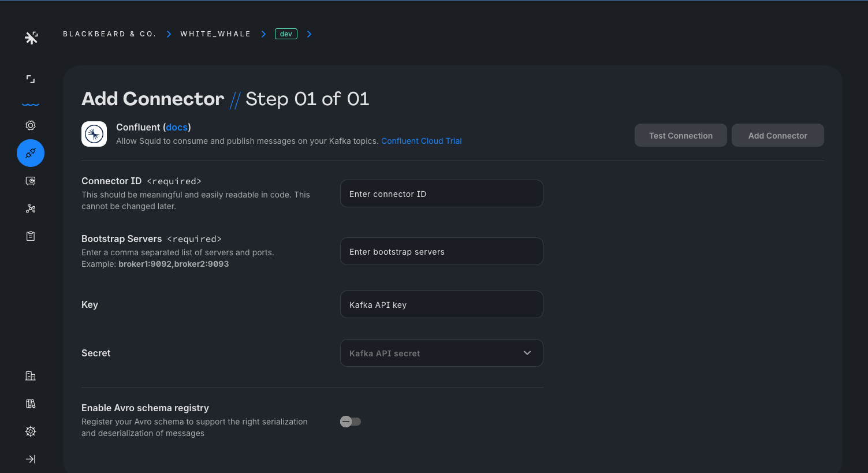Expand the chevron after WHITE_WHALE

263,34
